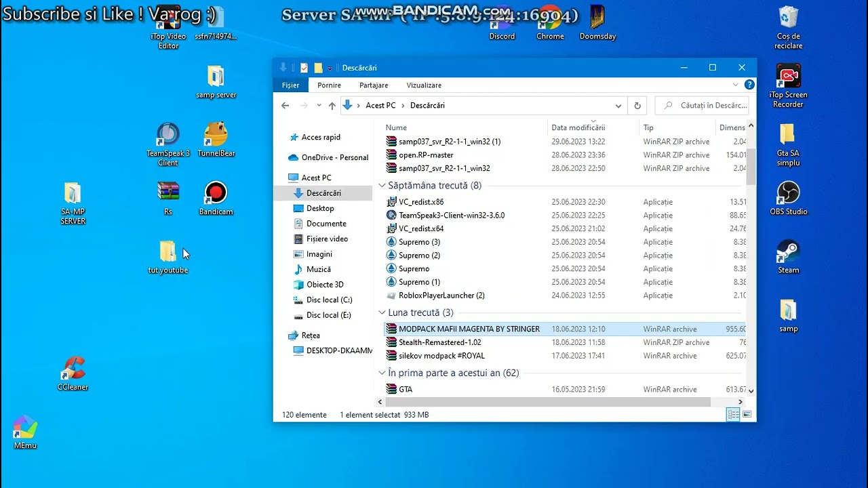This screenshot has height=488, width=868.
Task: Click Acest PC in address breadcrumb
Action: tap(380, 105)
